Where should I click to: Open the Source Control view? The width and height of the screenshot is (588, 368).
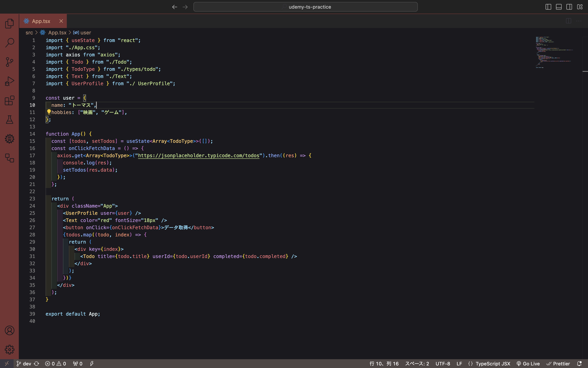pos(9,62)
